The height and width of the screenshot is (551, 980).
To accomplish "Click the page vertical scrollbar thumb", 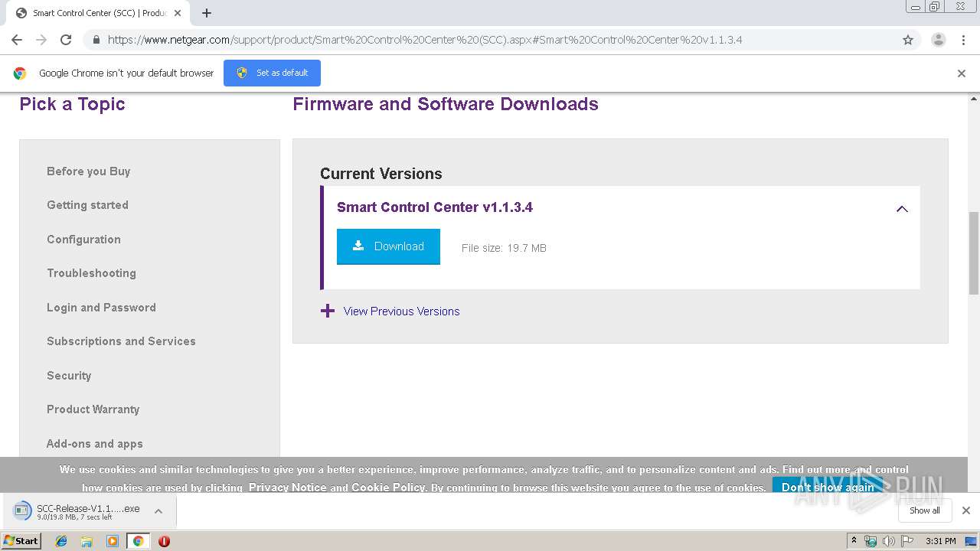I will 974,253.
